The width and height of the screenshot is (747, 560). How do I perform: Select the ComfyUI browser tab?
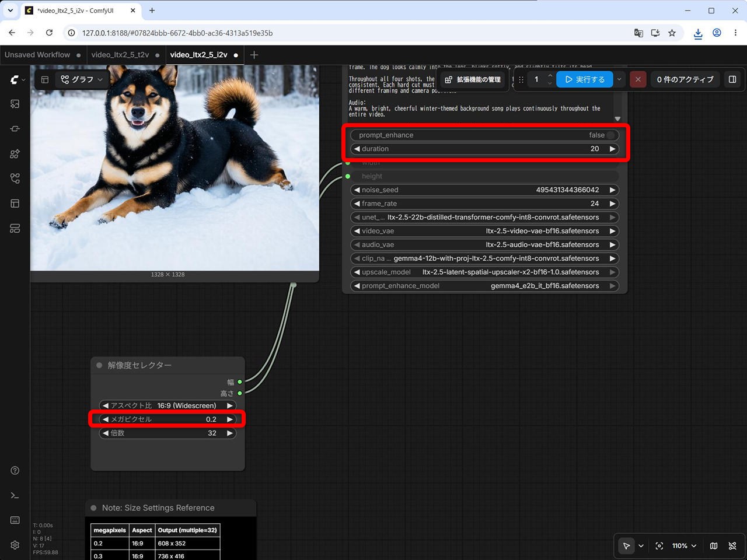pos(81,10)
